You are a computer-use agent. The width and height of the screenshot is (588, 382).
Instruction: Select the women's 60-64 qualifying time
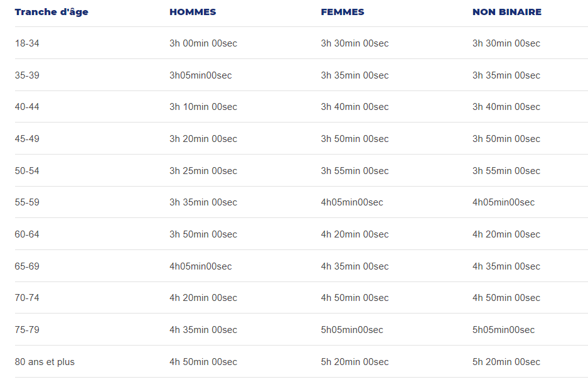(x=355, y=234)
